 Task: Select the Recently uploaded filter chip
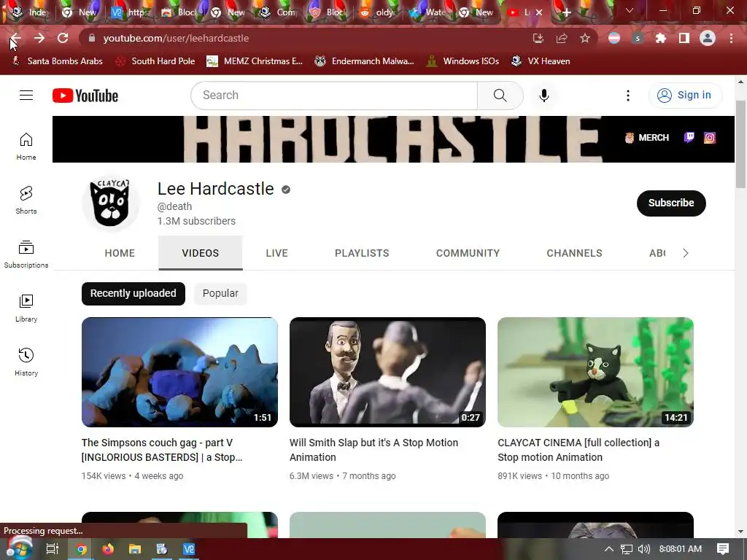133,293
